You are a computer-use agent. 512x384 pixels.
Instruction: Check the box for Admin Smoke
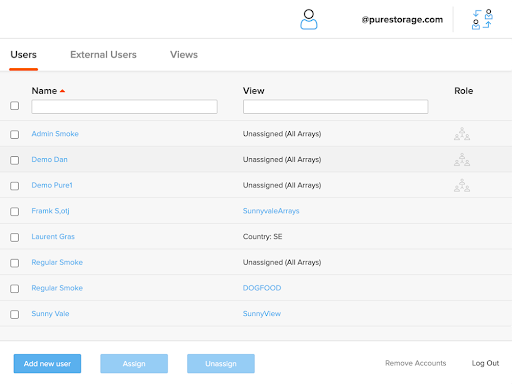14,134
